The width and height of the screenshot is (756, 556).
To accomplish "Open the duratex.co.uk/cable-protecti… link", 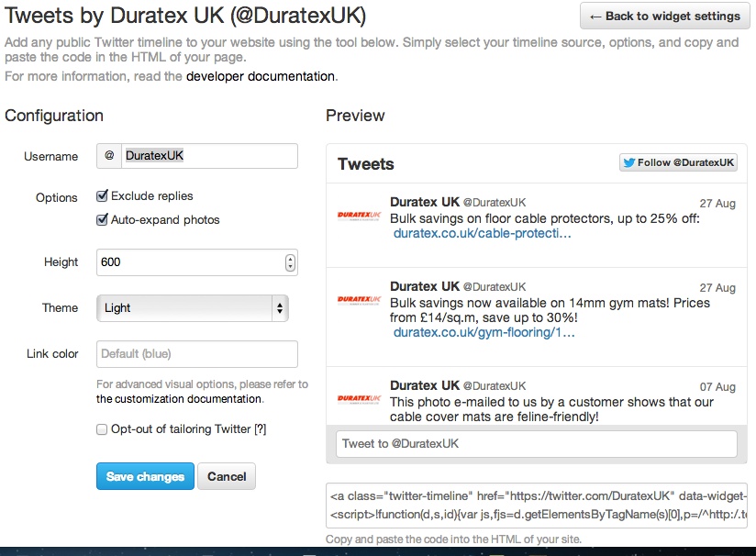I will [x=483, y=233].
